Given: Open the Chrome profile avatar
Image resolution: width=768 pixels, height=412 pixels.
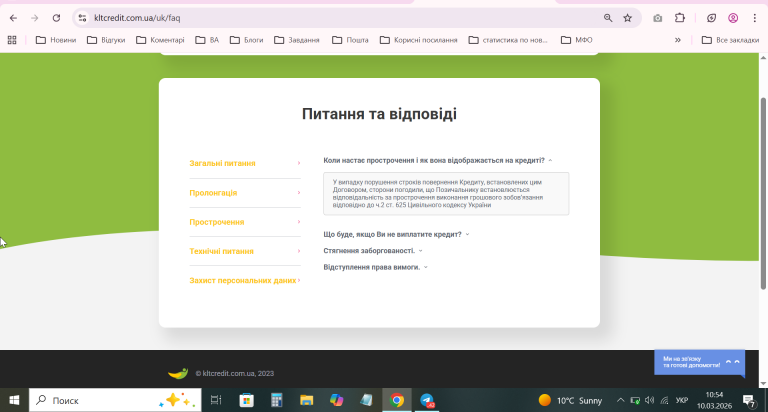Looking at the screenshot, I should point(733,18).
